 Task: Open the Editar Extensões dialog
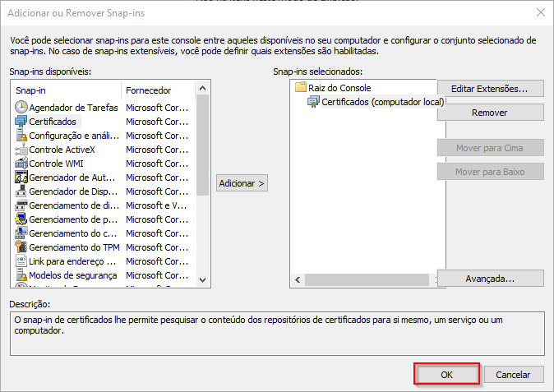coord(490,89)
